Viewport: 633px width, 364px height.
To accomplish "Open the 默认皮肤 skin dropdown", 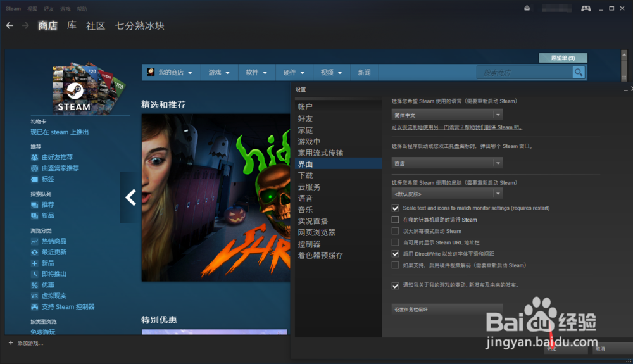I will [447, 194].
